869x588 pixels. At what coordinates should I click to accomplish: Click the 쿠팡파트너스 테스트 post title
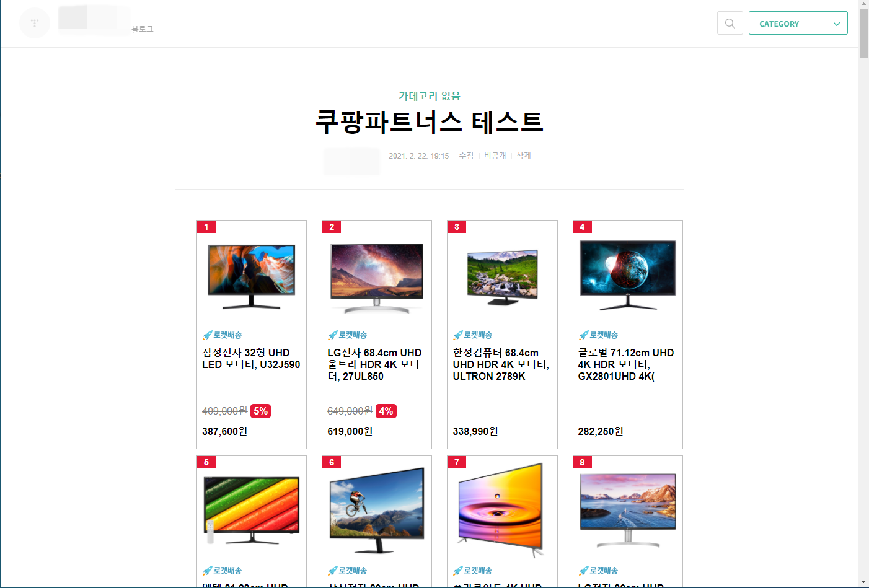click(x=429, y=122)
